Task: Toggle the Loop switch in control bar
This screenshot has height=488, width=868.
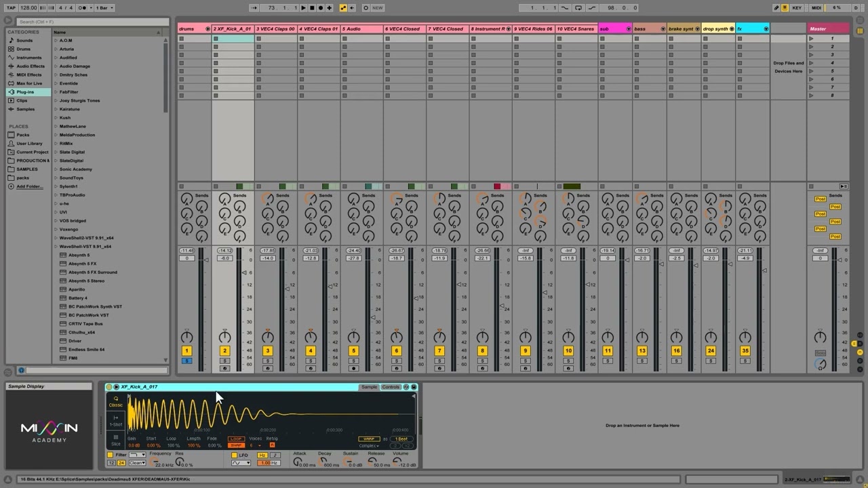Action: coord(578,7)
